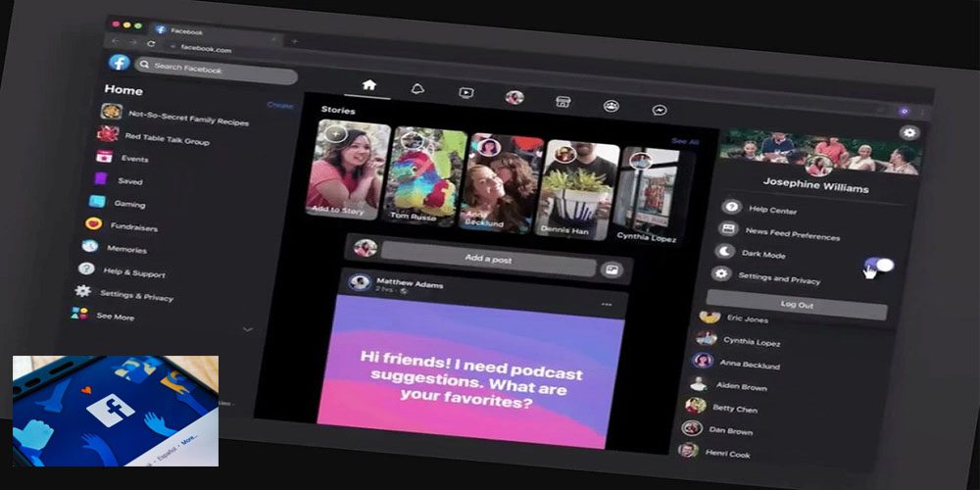Click Josephine Williams profile name
The width and height of the screenshot is (980, 490).
click(815, 185)
